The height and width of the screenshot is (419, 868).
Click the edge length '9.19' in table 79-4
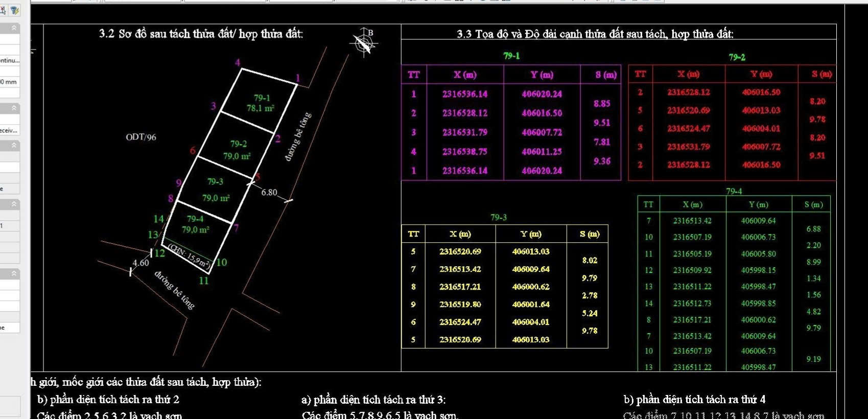coord(813,359)
